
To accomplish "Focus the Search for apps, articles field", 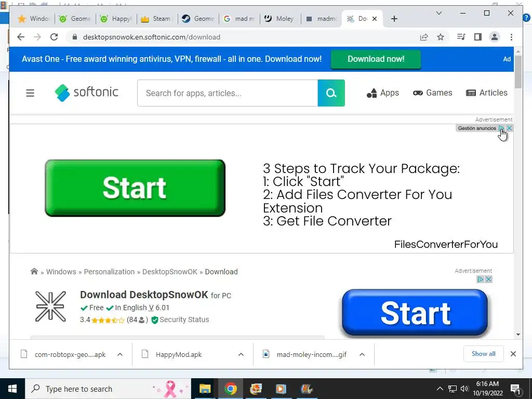I will click(x=228, y=93).
